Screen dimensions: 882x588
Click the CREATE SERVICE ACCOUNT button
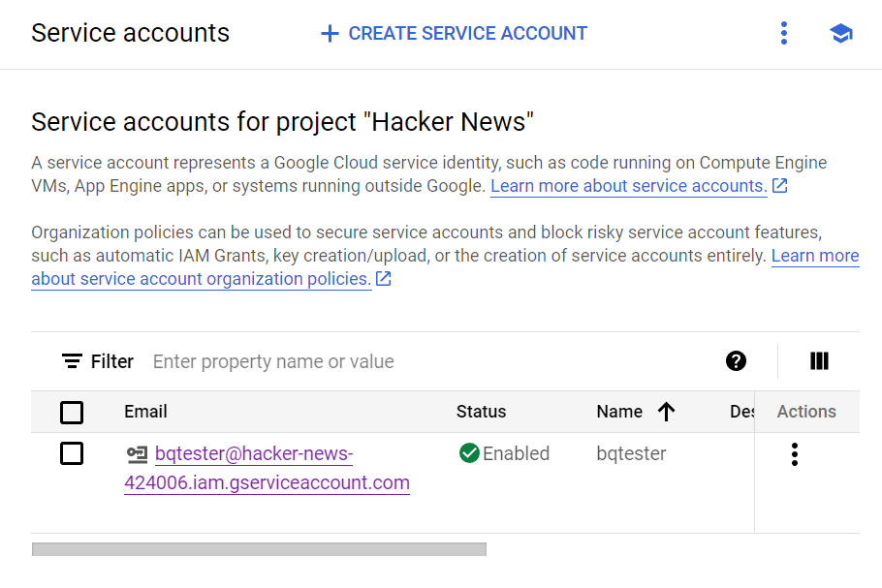coord(452,32)
